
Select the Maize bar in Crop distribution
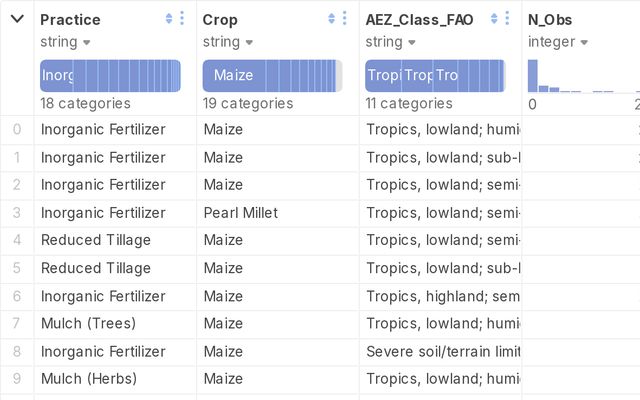point(234,76)
